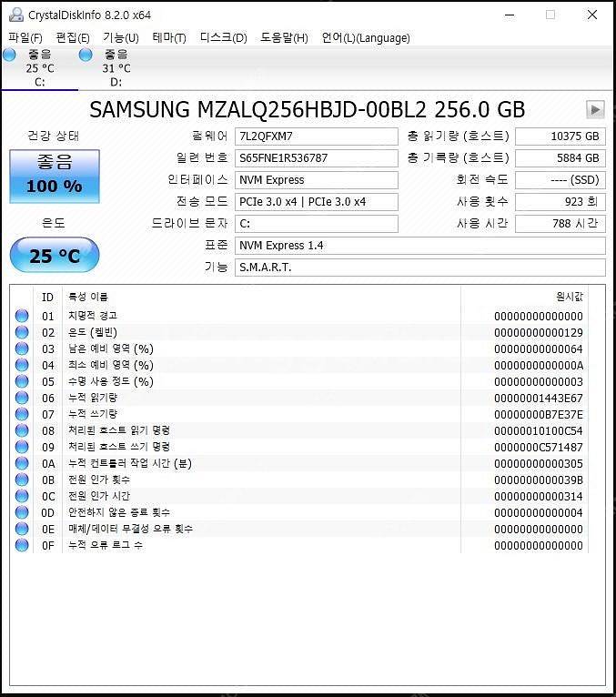Click the interface field NVM Express

point(316,180)
